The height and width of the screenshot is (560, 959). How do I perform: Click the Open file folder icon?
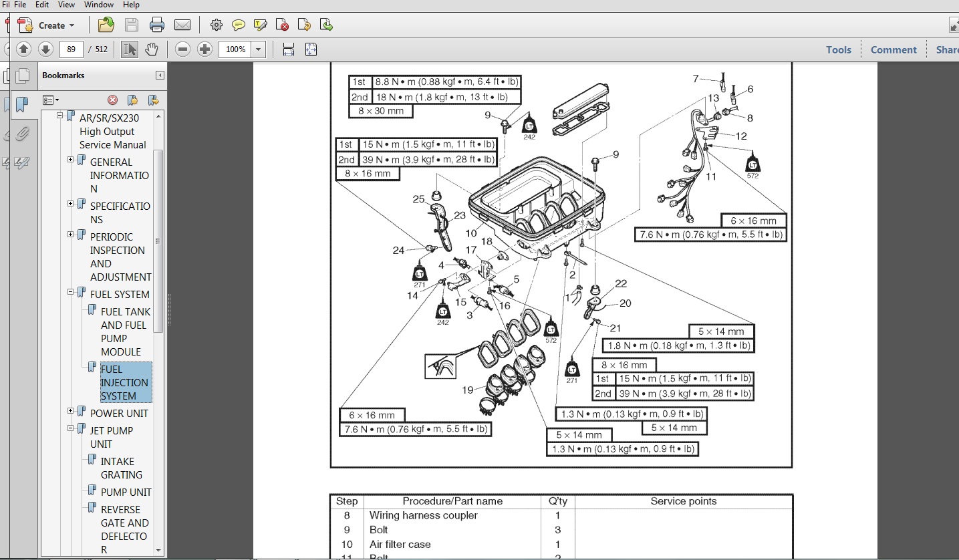pyautogui.click(x=106, y=25)
